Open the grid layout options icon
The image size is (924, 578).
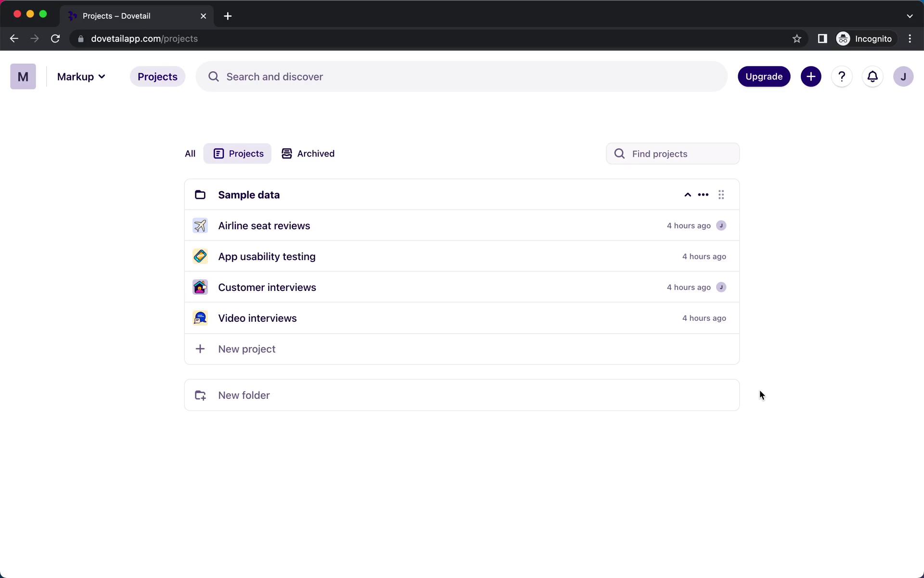[x=720, y=194]
